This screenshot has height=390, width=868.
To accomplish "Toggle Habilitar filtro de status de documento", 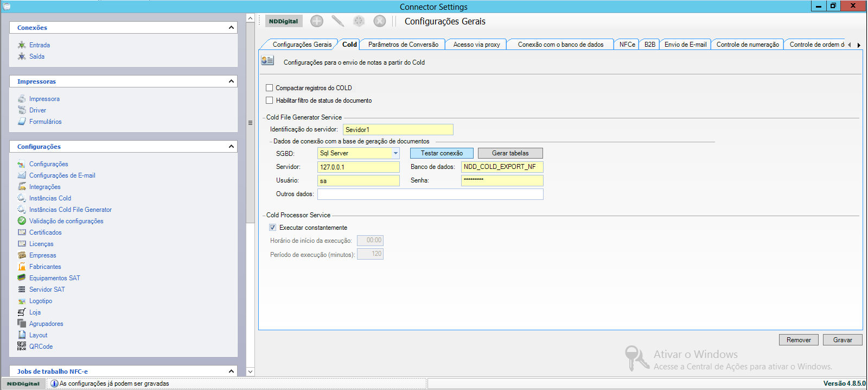I will point(270,100).
